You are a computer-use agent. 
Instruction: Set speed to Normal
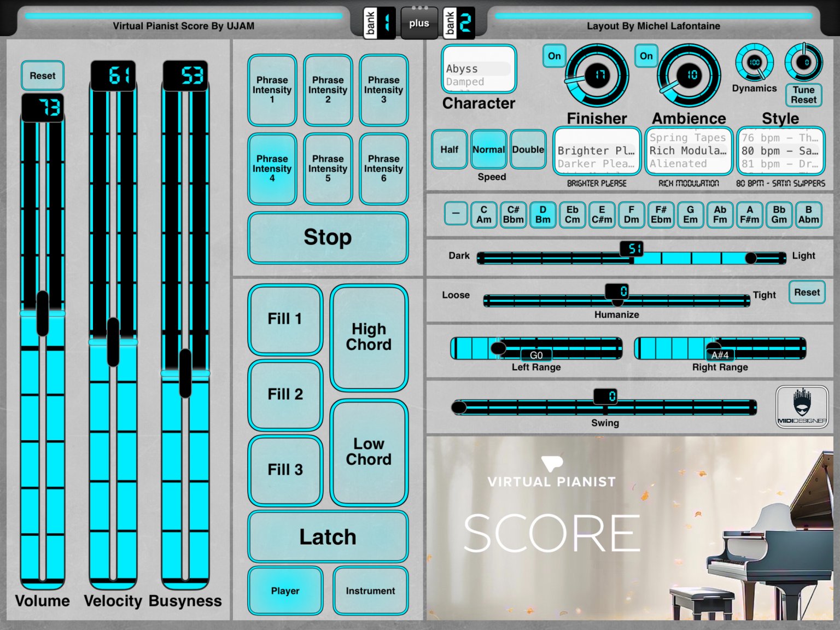pos(489,149)
